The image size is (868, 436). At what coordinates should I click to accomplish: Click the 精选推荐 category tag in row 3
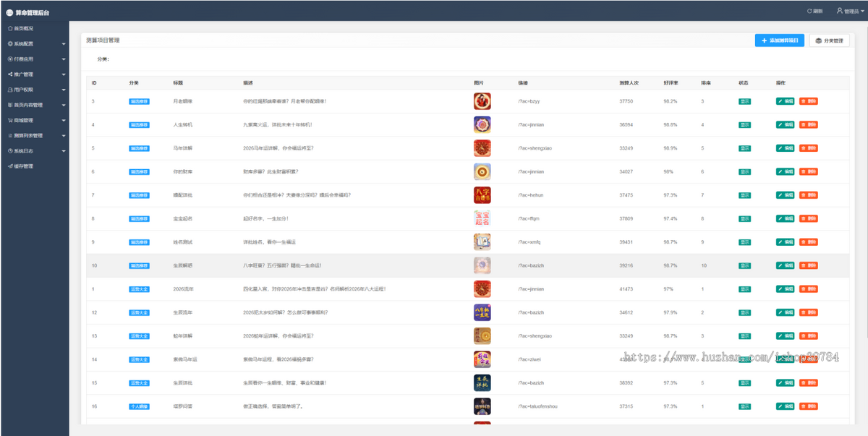click(139, 101)
